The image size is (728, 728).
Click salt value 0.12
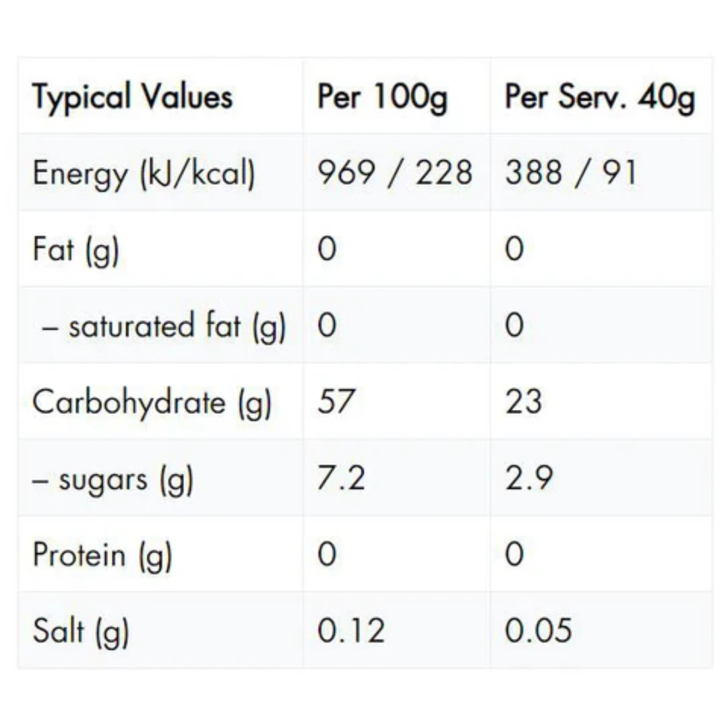(x=351, y=630)
